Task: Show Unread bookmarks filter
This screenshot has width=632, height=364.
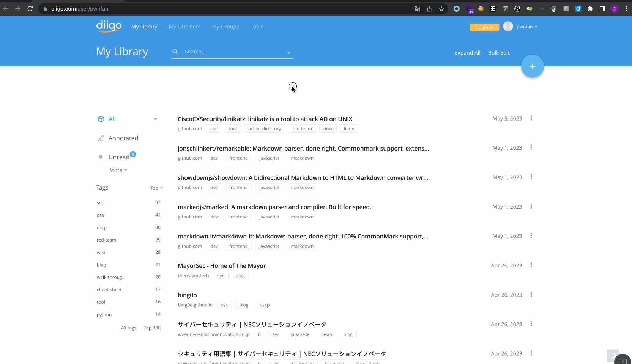Action: tap(119, 157)
